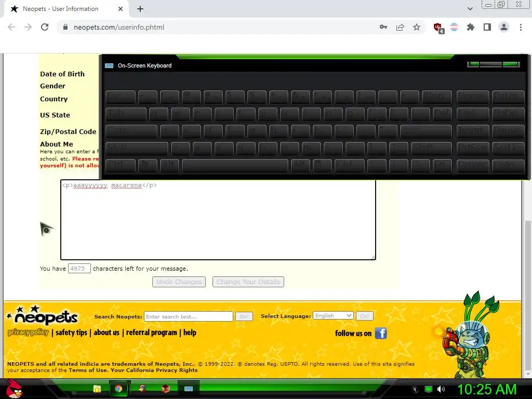Bookmark this page with the star
The height and width of the screenshot is (399, 532).
click(417, 27)
